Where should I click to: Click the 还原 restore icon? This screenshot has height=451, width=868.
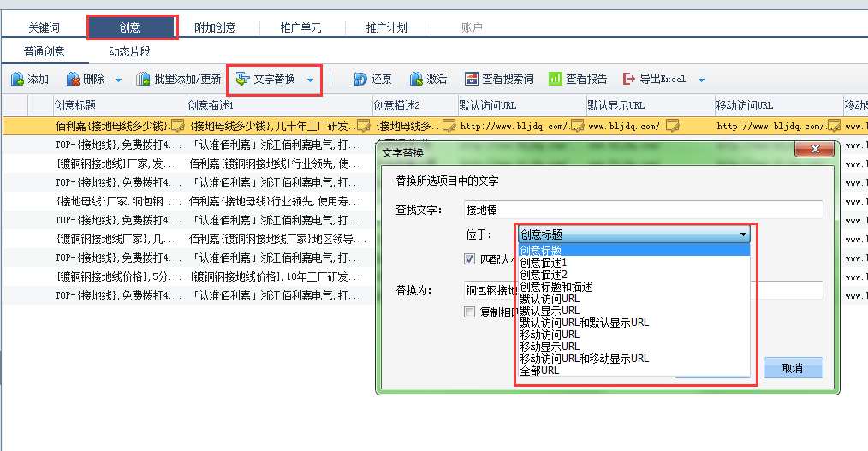click(360, 79)
